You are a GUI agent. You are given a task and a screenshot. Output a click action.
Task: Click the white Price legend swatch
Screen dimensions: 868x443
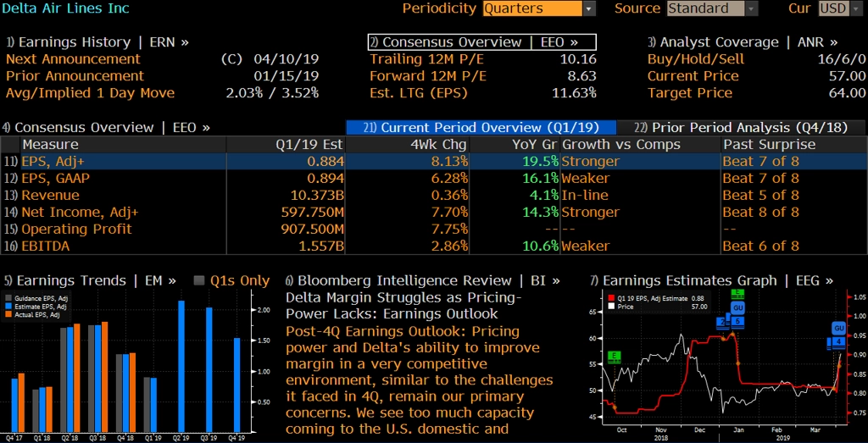click(610, 306)
